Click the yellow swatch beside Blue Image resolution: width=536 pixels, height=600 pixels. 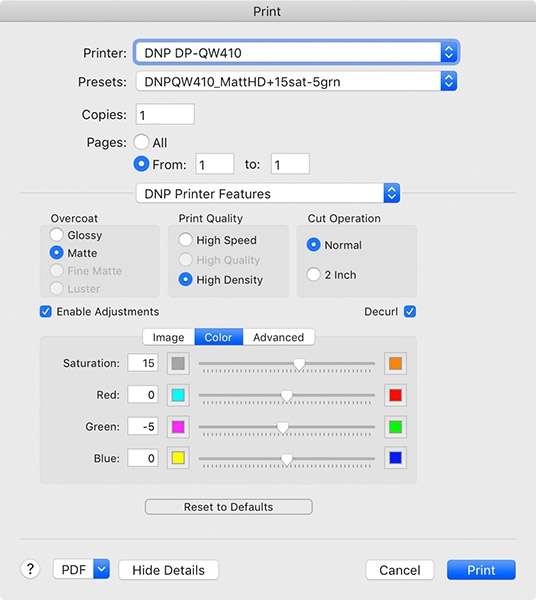(x=178, y=458)
